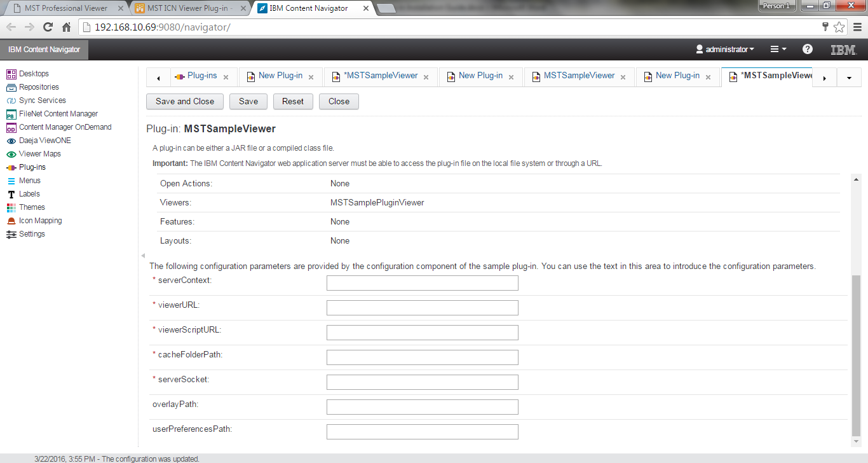The image size is (868, 463).
Task: Select Plug-ins in the sidebar
Action: pyautogui.click(x=25, y=167)
